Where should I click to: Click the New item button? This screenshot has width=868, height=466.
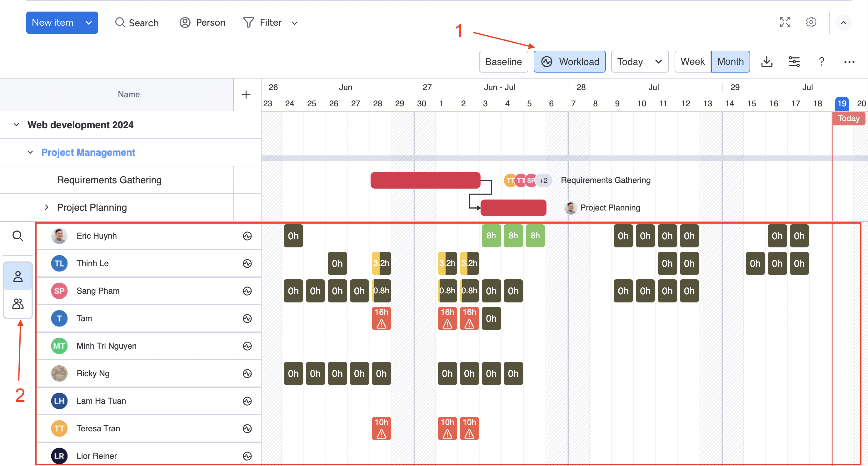52,22
